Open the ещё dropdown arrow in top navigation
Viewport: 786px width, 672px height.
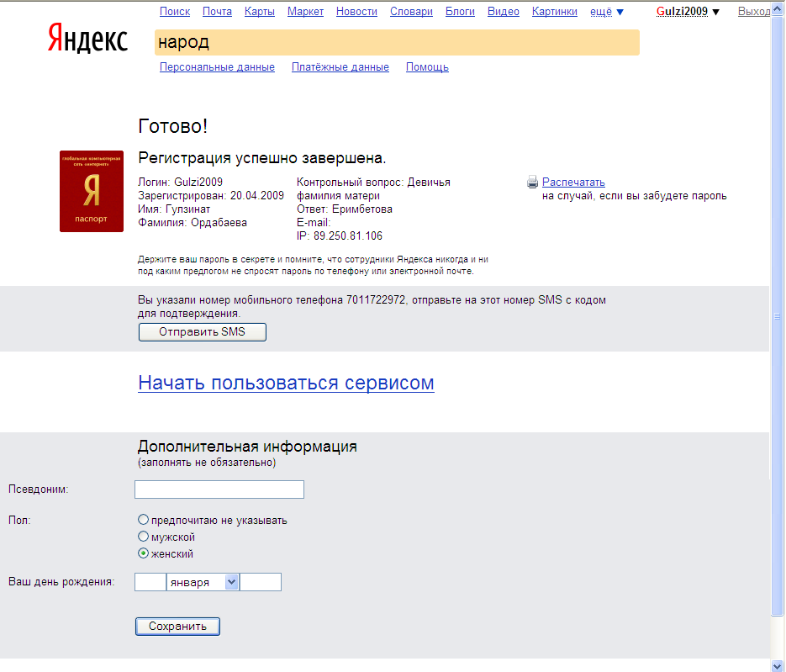pos(620,12)
